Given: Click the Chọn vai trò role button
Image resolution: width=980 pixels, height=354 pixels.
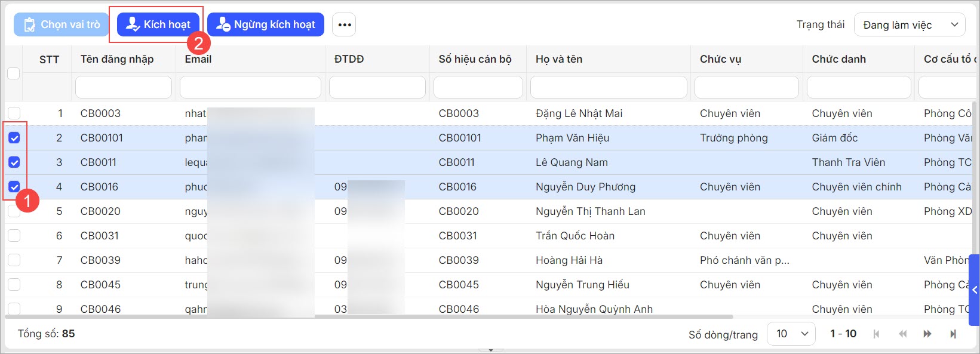Looking at the screenshot, I should click(x=62, y=24).
